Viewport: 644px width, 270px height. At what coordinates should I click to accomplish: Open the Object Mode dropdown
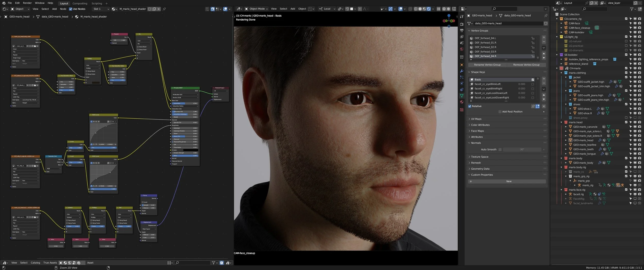click(256, 9)
